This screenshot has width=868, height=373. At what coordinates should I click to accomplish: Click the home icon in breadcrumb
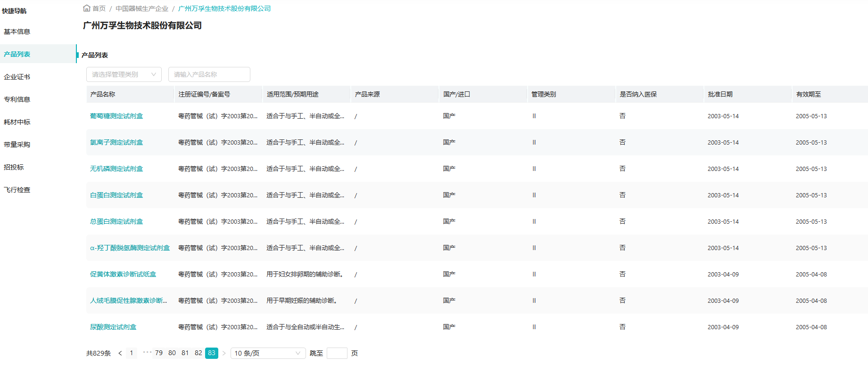(x=87, y=8)
